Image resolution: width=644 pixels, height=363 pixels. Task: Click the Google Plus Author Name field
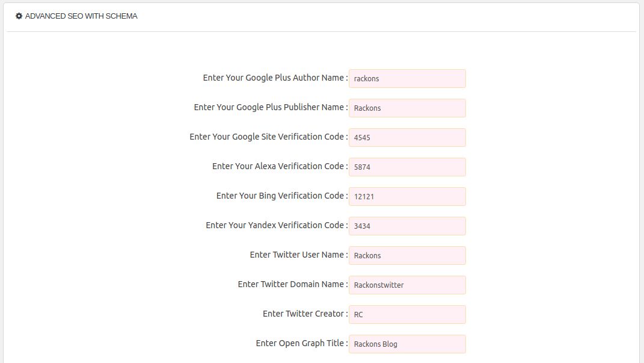pos(407,78)
